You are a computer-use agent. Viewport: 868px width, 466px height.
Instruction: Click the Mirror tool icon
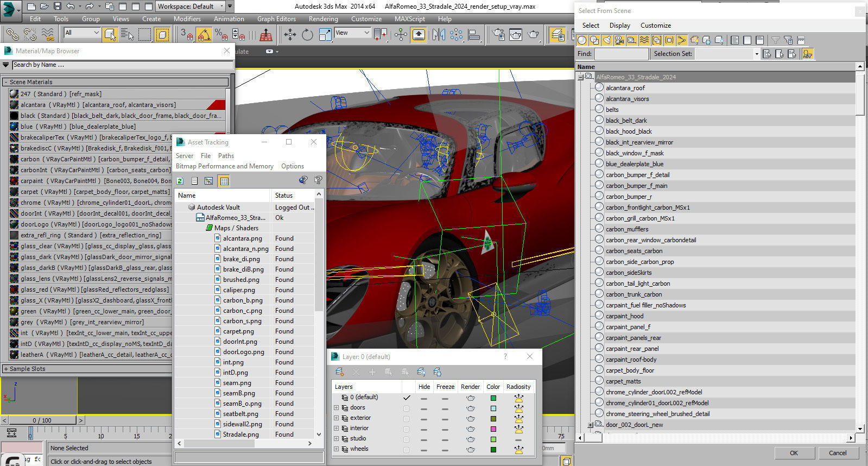click(x=439, y=35)
